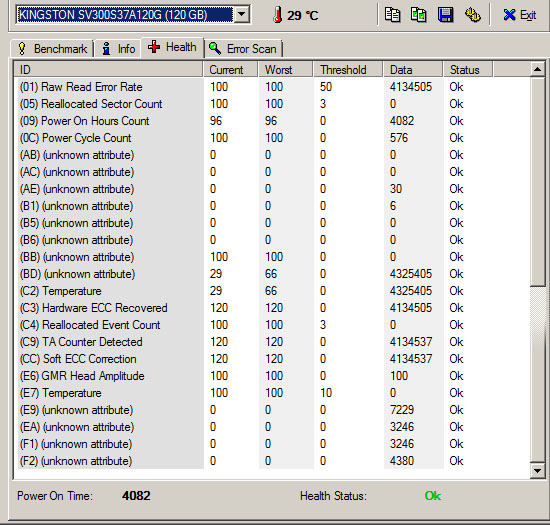Switch to the Info tab
This screenshot has height=525, width=550.
coord(118,48)
